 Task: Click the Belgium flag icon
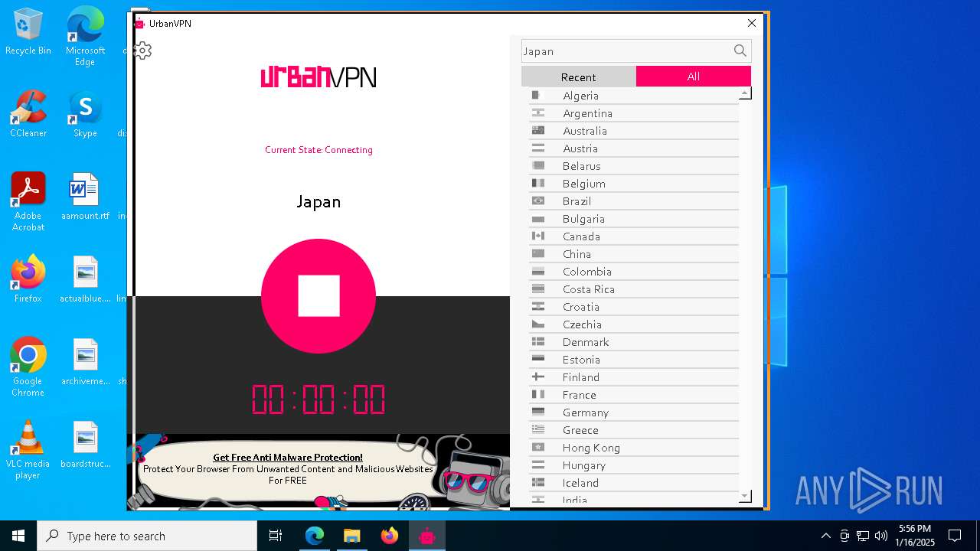pyautogui.click(x=538, y=184)
